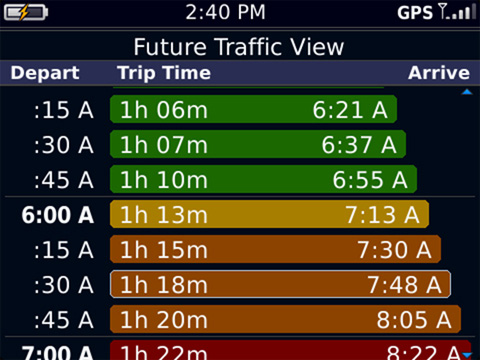Tap the GPS status label

(415, 13)
